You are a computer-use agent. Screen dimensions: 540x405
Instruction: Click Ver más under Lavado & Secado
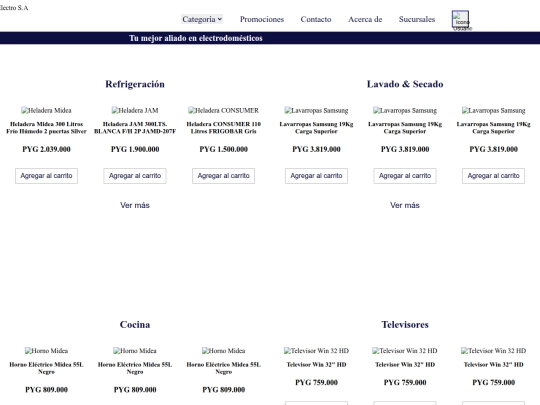coord(405,205)
